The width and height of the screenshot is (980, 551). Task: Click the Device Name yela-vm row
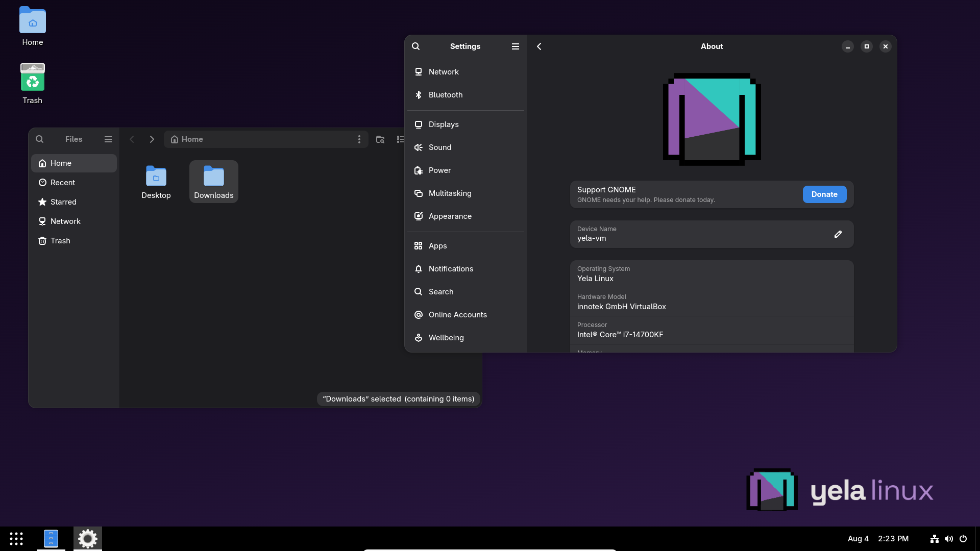(712, 234)
